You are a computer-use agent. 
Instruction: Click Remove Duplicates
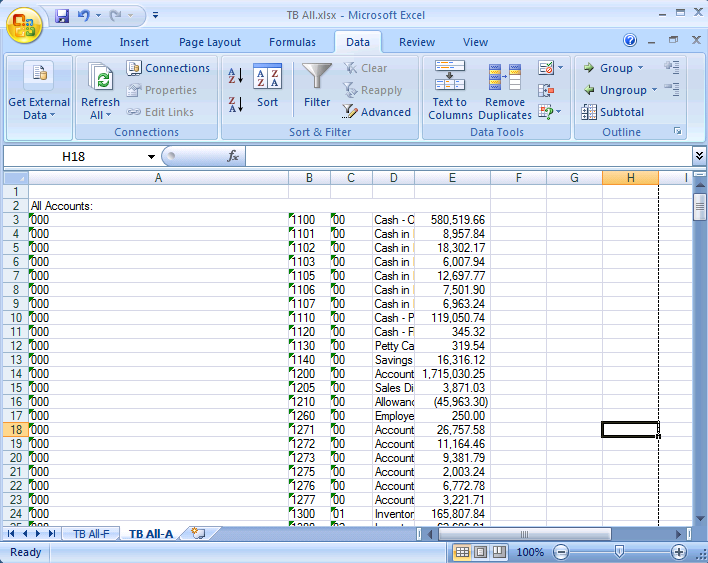pyautogui.click(x=505, y=92)
